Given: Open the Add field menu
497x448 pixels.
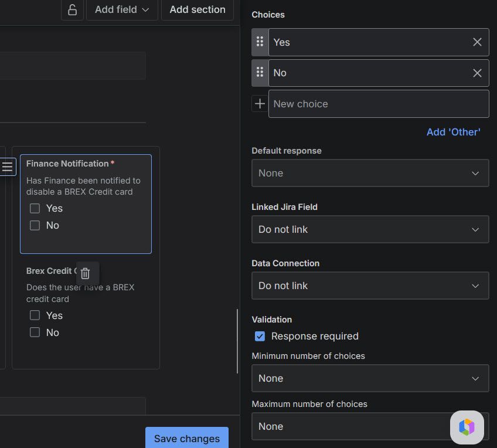Looking at the screenshot, I should pyautogui.click(x=122, y=9).
